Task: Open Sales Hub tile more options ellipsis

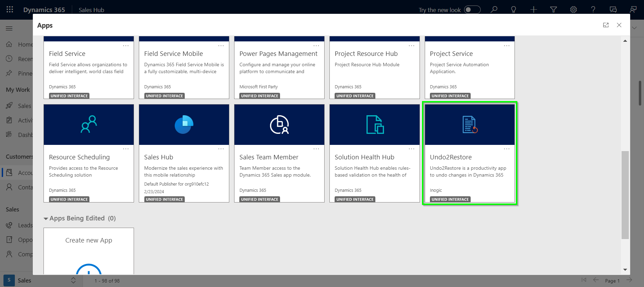Action: point(221,149)
